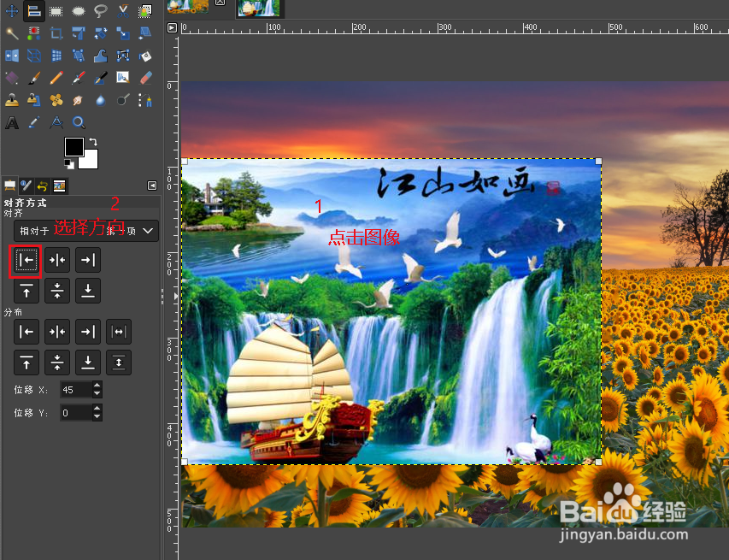
Task: Pick the Free Select lasso tool
Action: pos(100,10)
